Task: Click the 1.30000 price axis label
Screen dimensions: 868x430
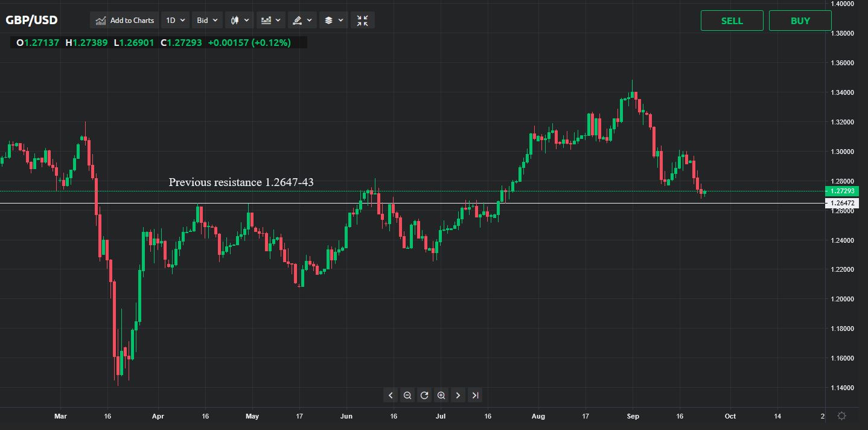Action: pyautogui.click(x=841, y=152)
